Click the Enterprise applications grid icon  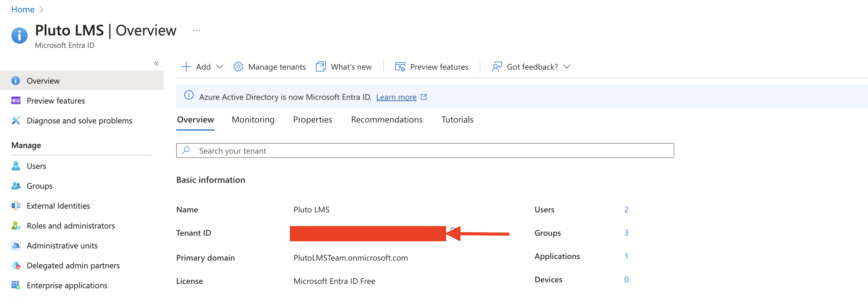(16, 285)
